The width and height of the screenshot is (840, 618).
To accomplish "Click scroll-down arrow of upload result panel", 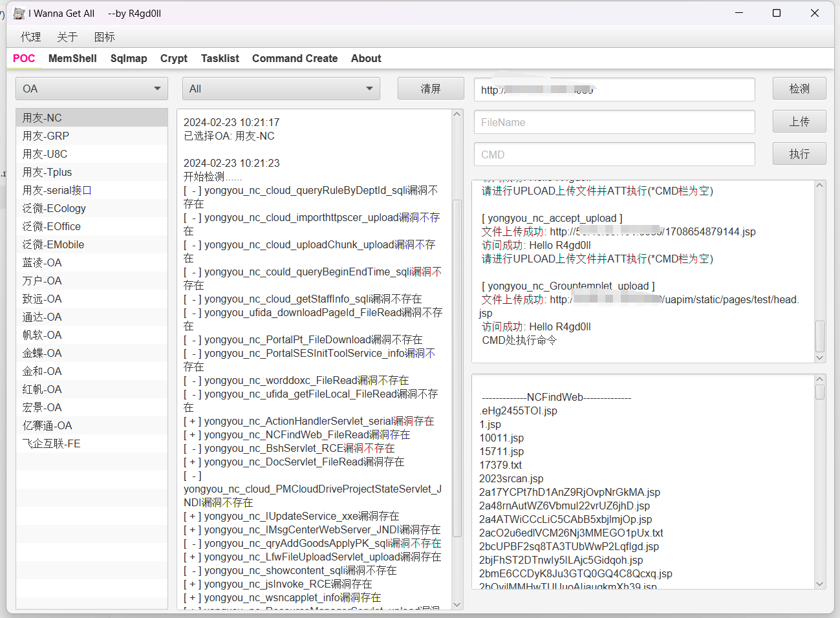I will tap(820, 357).
